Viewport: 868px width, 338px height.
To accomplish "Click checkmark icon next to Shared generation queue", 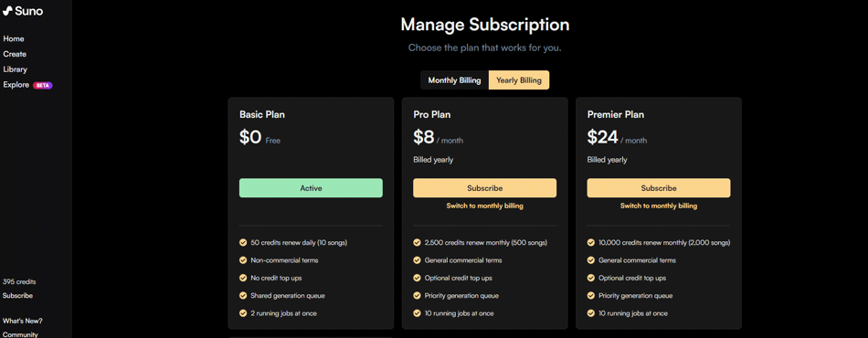I will (x=243, y=295).
